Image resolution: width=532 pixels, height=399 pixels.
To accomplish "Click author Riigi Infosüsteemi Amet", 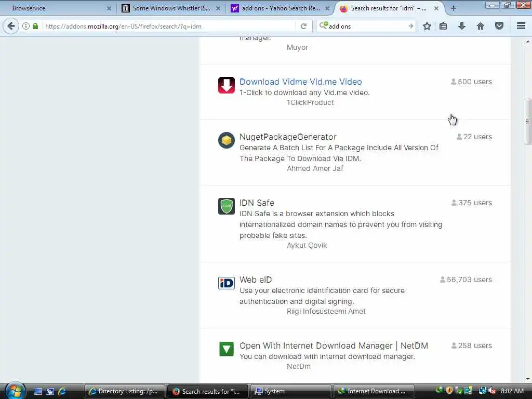I will (326, 311).
